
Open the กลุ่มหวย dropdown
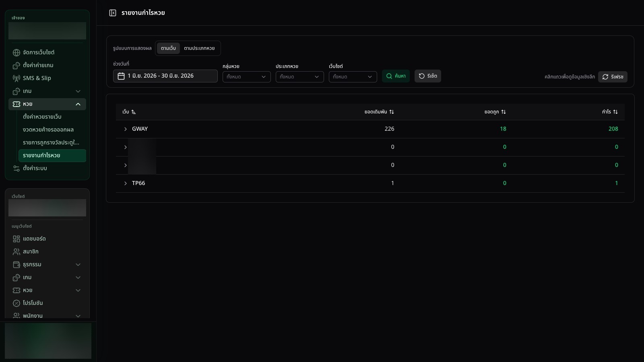[247, 77]
